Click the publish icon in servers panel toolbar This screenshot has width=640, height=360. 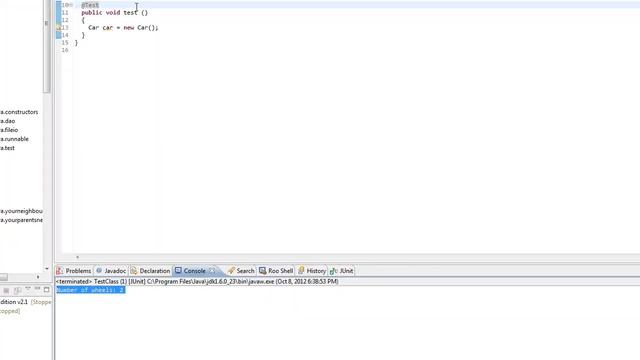coord(17,290)
